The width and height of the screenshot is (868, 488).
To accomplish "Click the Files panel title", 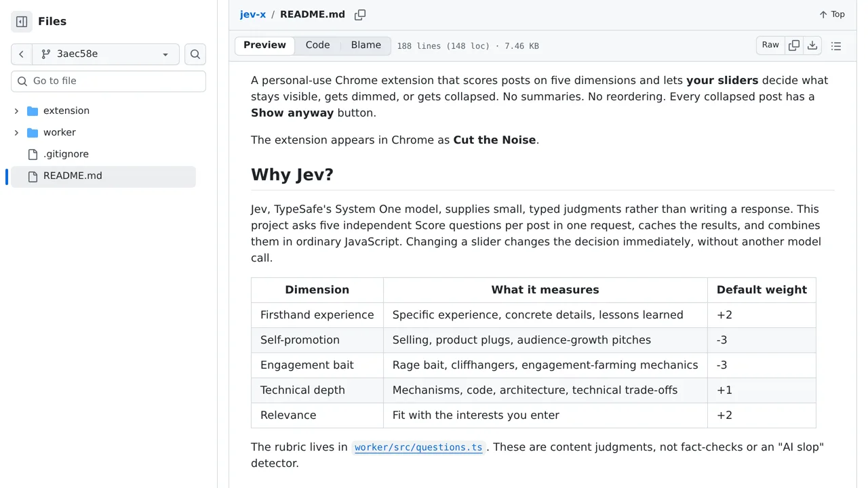I will (x=52, y=22).
